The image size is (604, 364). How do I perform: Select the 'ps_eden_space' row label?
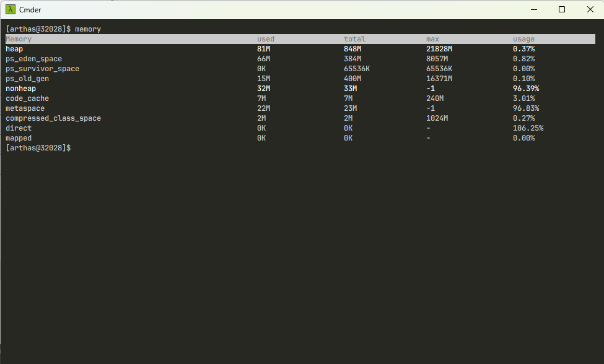point(34,59)
